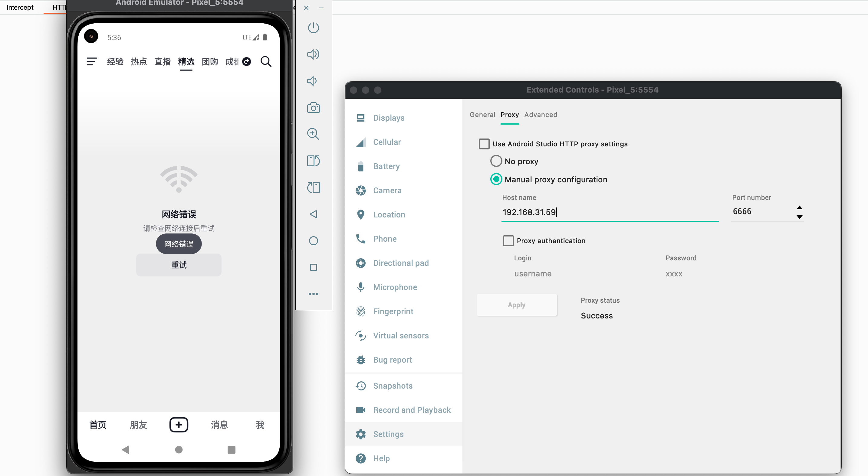Screen dimensions: 868x476
Task: Open the Intercept tab in background window
Action: point(20,7)
